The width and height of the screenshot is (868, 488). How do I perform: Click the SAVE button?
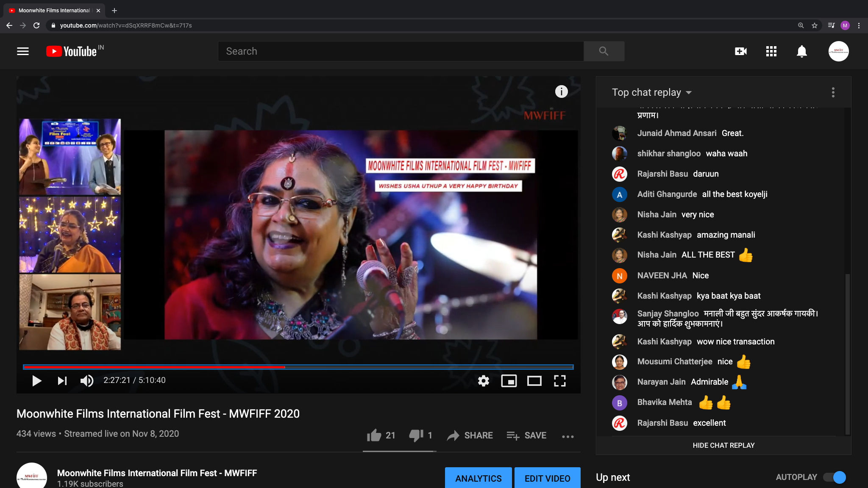pos(526,435)
